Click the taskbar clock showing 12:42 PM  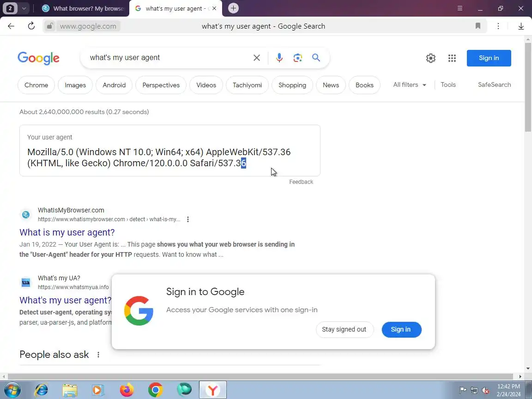(508, 390)
